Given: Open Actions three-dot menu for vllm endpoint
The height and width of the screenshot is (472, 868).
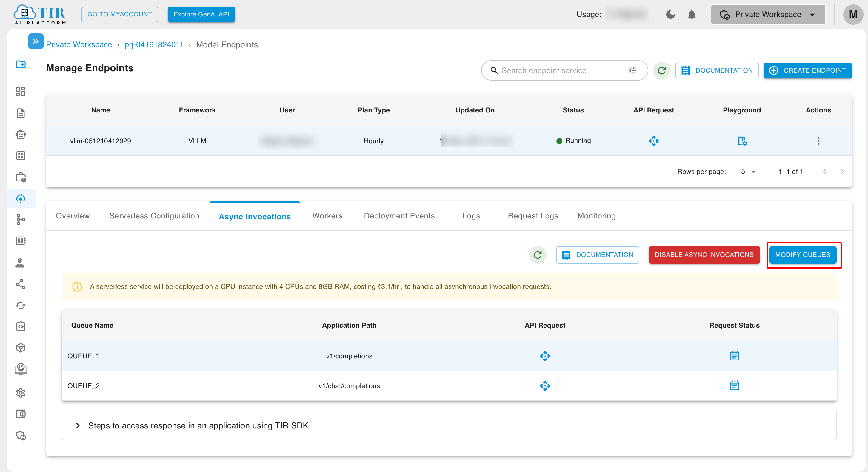Looking at the screenshot, I should (818, 141).
